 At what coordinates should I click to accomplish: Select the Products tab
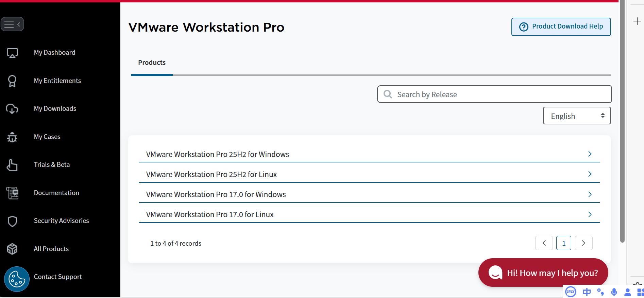(152, 63)
